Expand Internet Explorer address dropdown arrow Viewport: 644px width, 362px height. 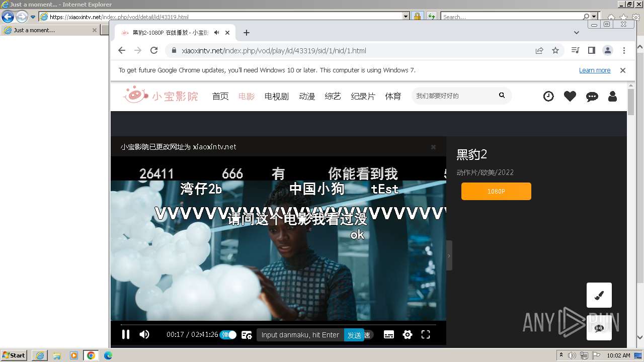tap(406, 17)
